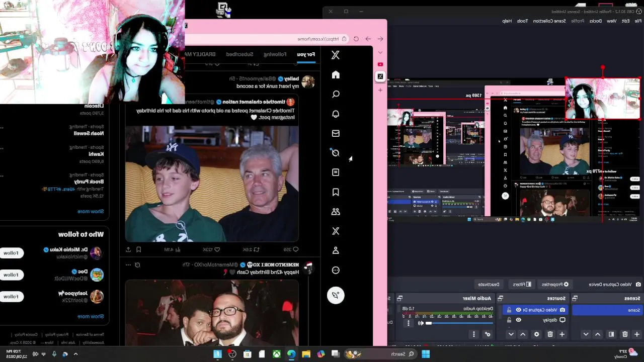Image resolution: width=644 pixels, height=362 pixels.
Task: Click the Deactivate button
Action: [x=488, y=285]
